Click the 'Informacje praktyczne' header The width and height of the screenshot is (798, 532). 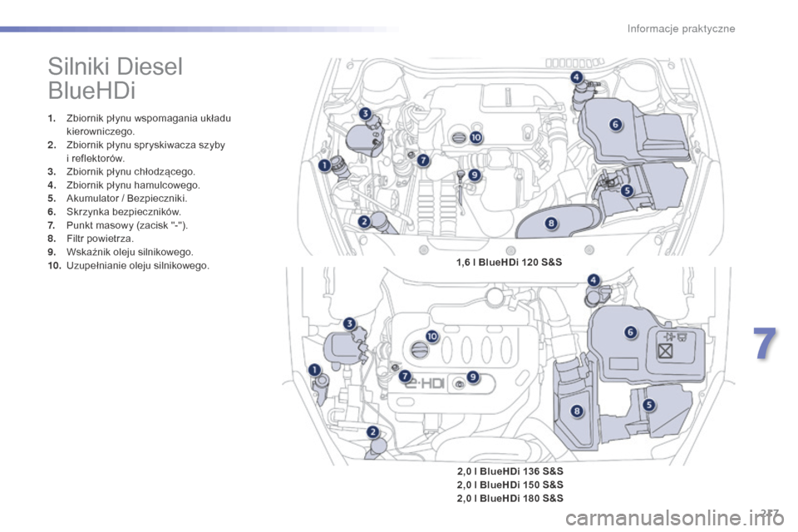tap(681, 28)
